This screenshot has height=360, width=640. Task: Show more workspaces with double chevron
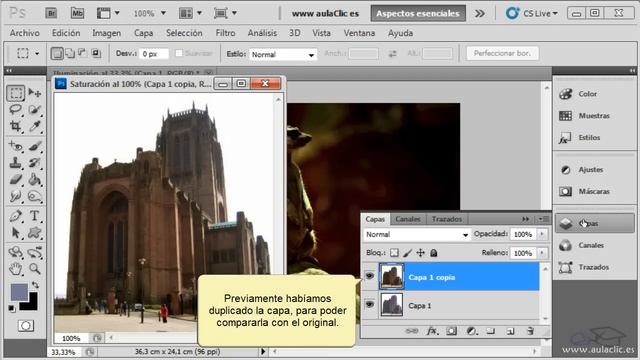[480, 13]
